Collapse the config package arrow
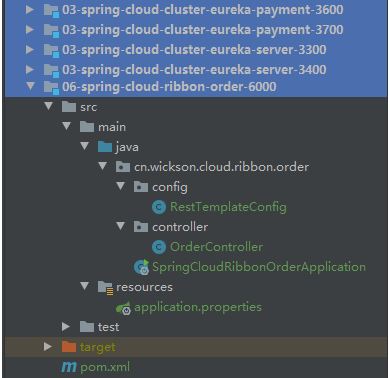Image resolution: width=390 pixels, height=378 pixels. pyautogui.click(x=121, y=186)
